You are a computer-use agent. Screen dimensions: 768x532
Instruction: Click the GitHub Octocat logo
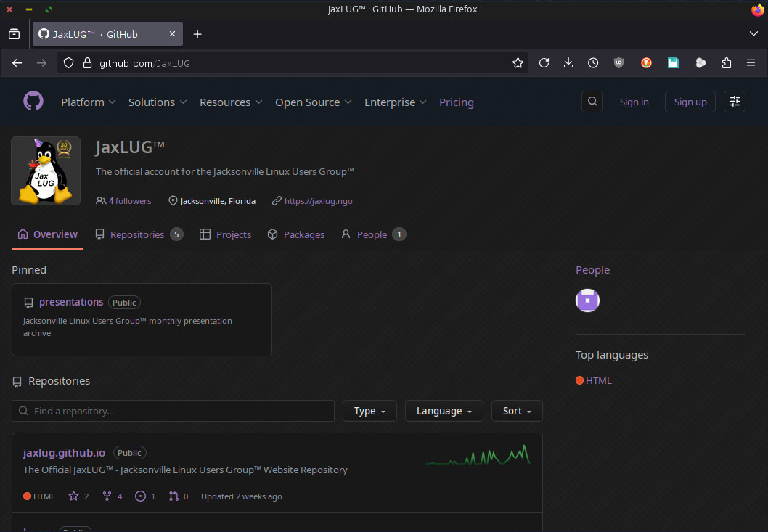(33, 102)
